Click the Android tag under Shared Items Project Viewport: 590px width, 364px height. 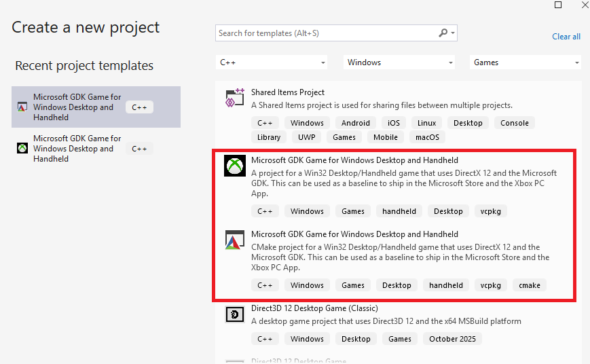point(356,123)
